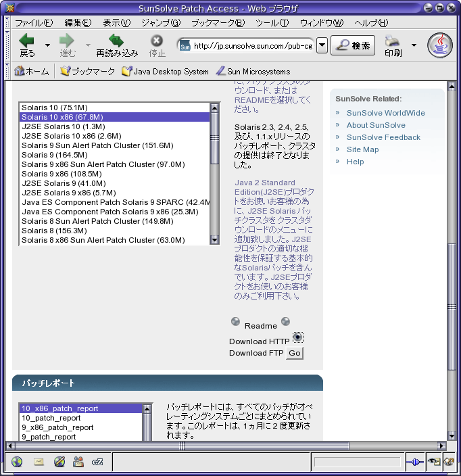The width and height of the screenshot is (461, 476).
Task: Collapse the navigation toolbar grippy handle
Action: tap(7, 46)
